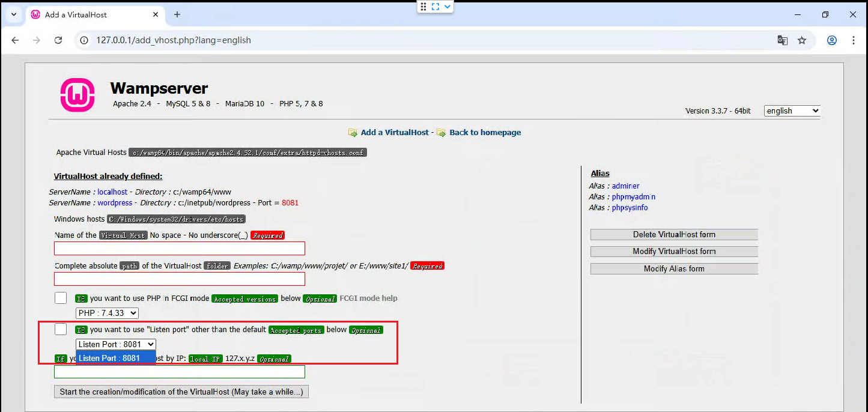Go back to the previous browser page
This screenshot has width=868, height=412.
tap(15, 40)
